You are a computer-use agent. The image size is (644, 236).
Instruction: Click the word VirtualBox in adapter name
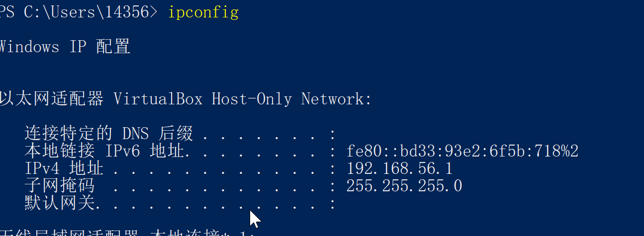pyautogui.click(x=158, y=99)
